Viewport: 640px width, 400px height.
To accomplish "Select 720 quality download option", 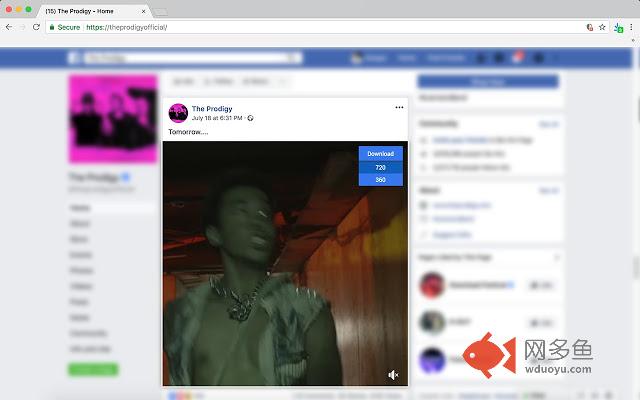I will coord(380,167).
